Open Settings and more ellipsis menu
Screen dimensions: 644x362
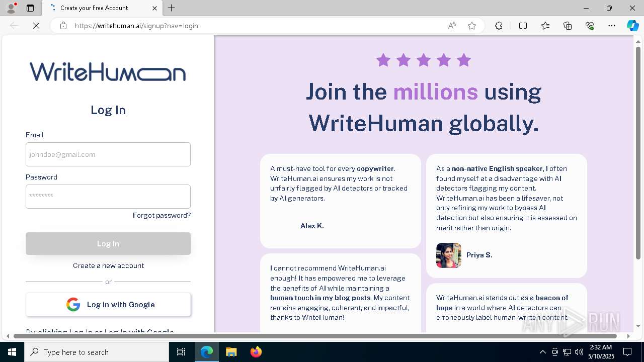coord(612,26)
